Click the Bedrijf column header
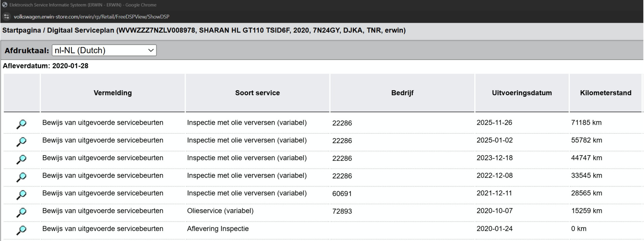Image resolution: width=644 pixels, height=241 pixels. [402, 93]
